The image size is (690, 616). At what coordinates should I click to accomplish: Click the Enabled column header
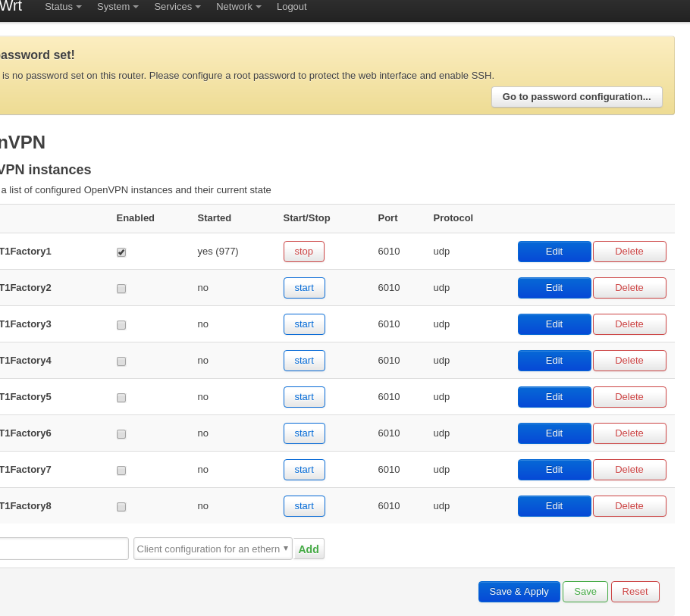tap(135, 218)
